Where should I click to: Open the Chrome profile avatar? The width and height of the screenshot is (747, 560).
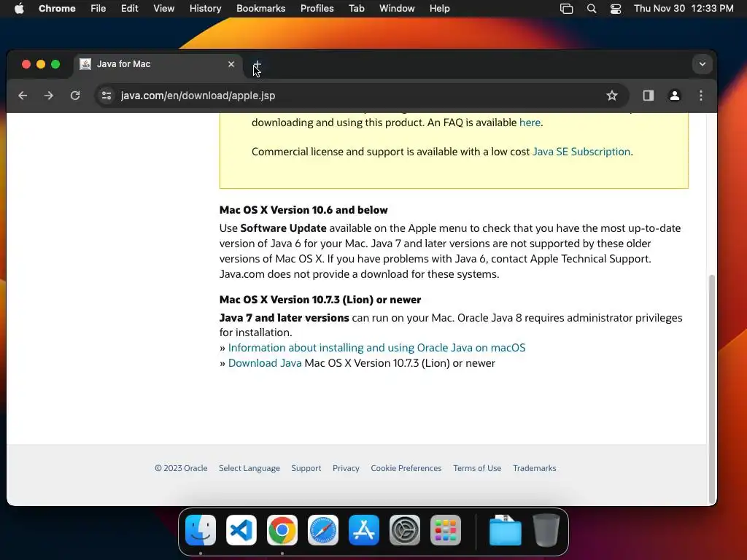point(675,96)
